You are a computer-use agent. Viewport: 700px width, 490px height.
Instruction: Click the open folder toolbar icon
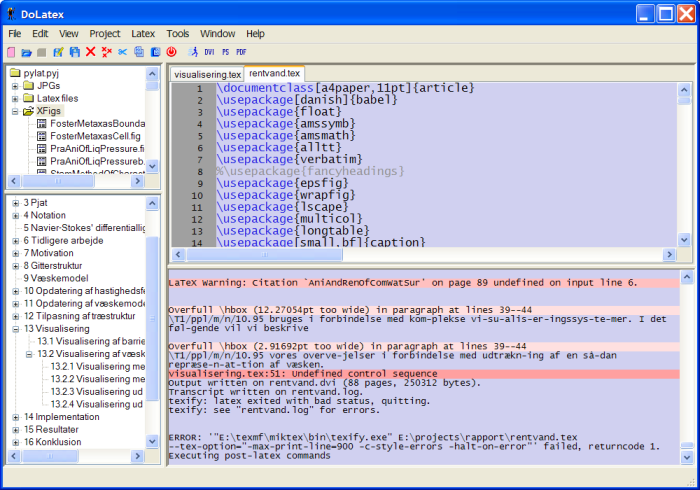[x=27, y=51]
